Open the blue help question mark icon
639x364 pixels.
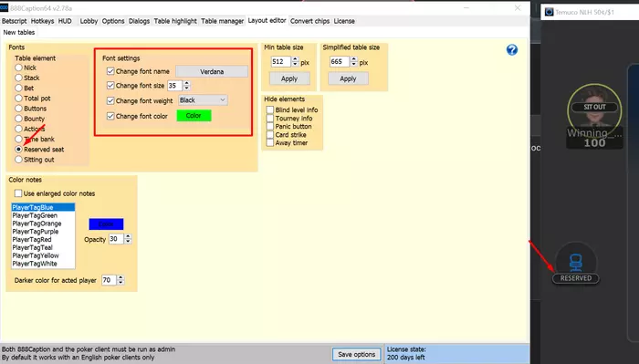[x=512, y=50]
